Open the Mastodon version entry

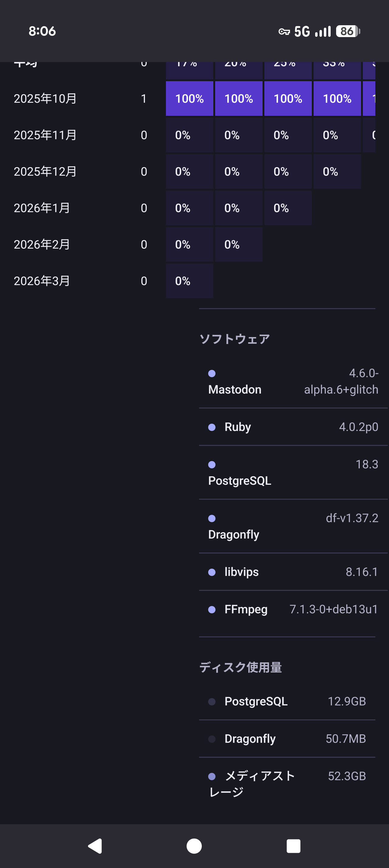pos(293,382)
